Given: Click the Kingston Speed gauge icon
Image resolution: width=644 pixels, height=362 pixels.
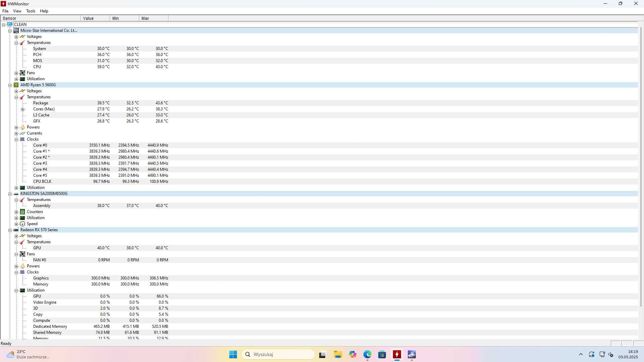Looking at the screenshot, I should (22, 224).
